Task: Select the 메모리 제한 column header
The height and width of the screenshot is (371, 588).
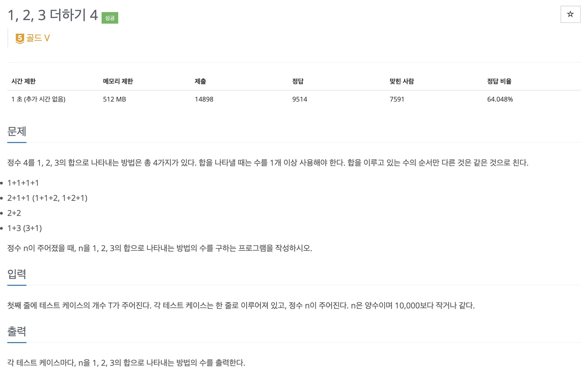Action: click(x=118, y=81)
